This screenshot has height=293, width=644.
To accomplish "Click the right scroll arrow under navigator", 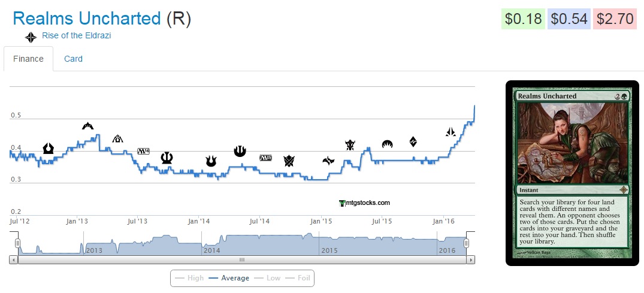I will tap(471, 260).
